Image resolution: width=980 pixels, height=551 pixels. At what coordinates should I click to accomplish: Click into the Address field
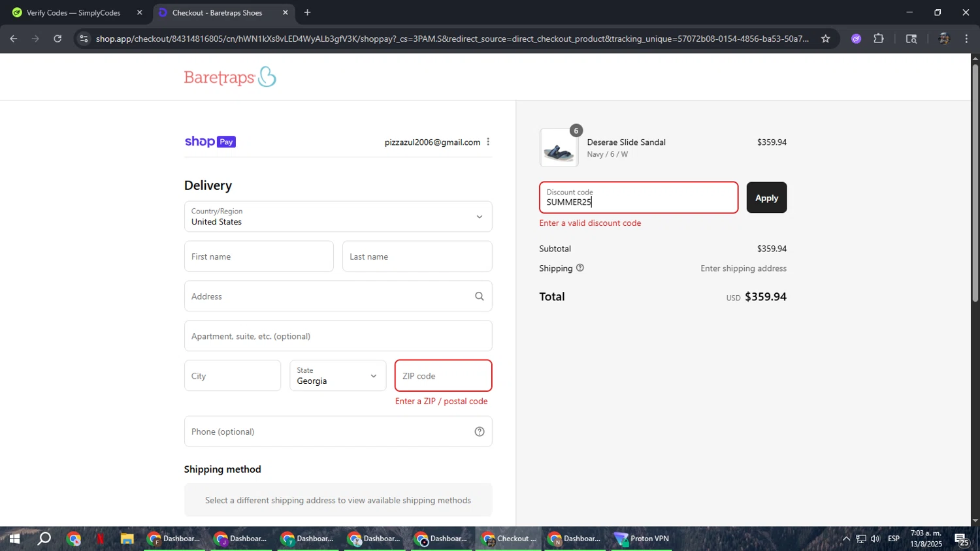338,296
